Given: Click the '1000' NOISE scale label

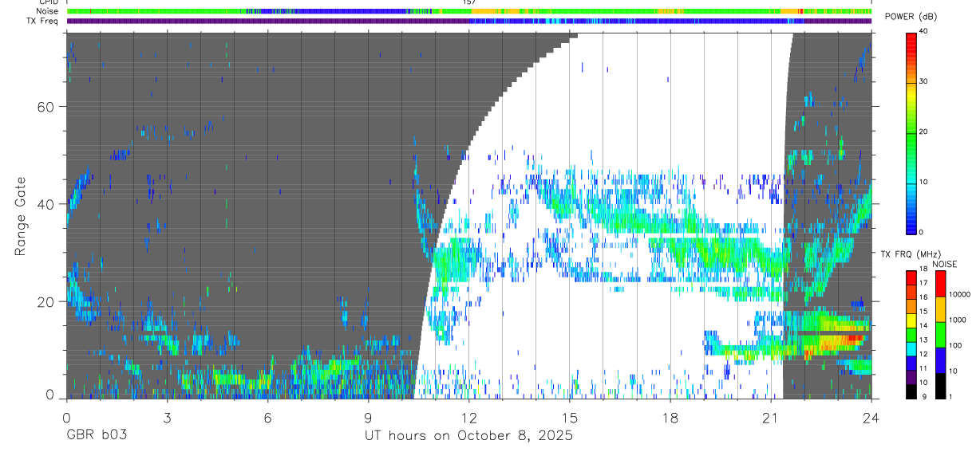Looking at the screenshot, I should 958,320.
